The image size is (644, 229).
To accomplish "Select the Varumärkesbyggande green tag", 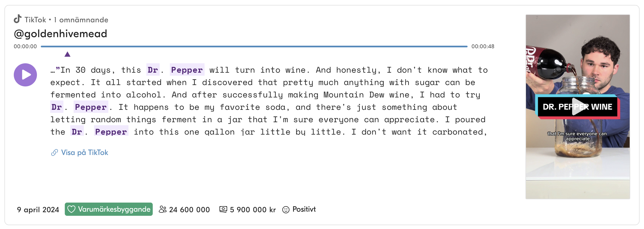I will coord(109,209).
